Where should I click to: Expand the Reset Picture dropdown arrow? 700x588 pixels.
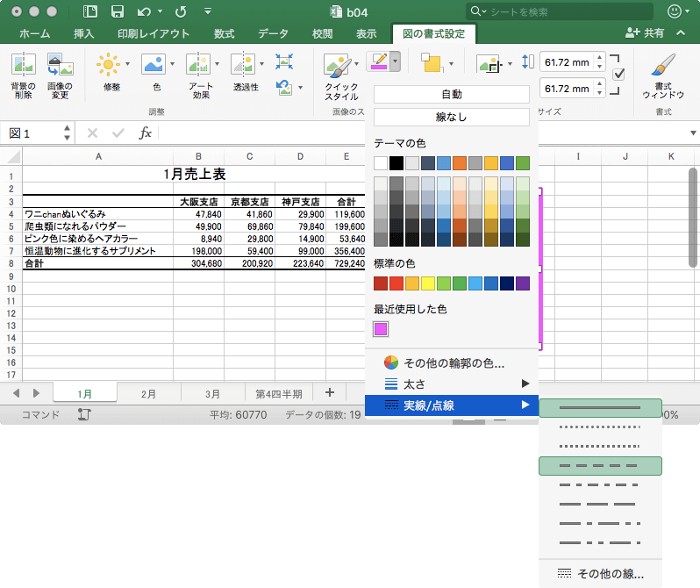click(301, 88)
